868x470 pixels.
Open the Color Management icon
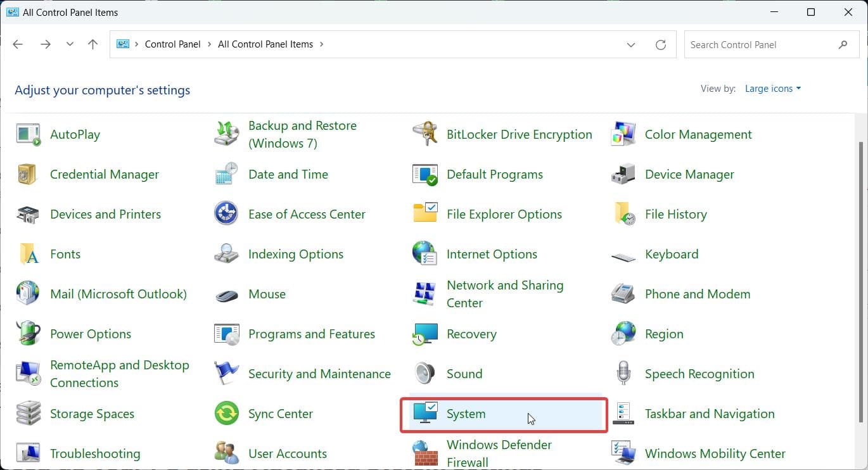623,134
